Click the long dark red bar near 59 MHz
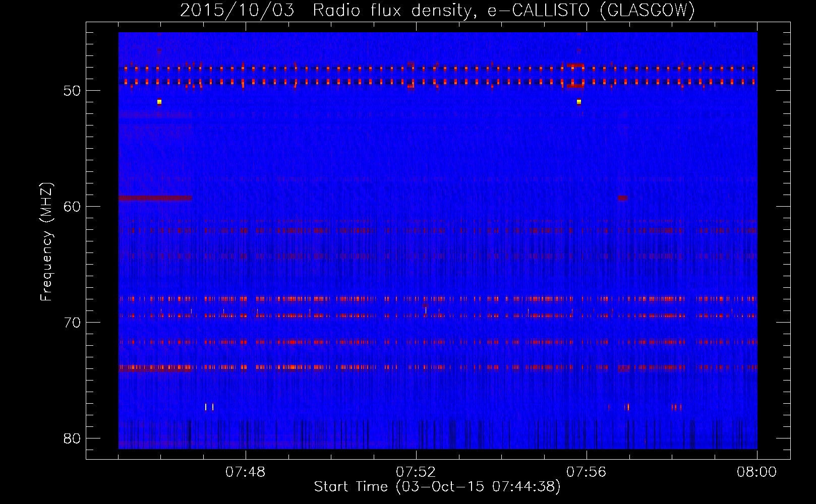This screenshot has height=504, width=816. point(155,198)
